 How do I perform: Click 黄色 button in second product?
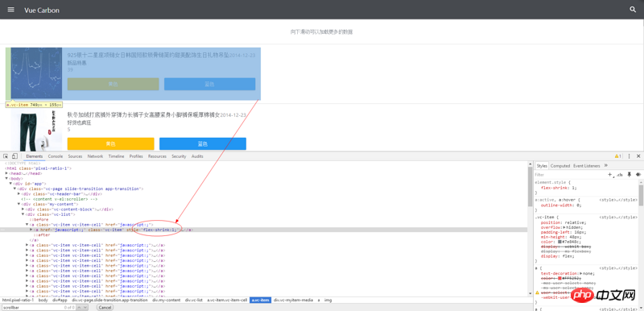pos(110,143)
